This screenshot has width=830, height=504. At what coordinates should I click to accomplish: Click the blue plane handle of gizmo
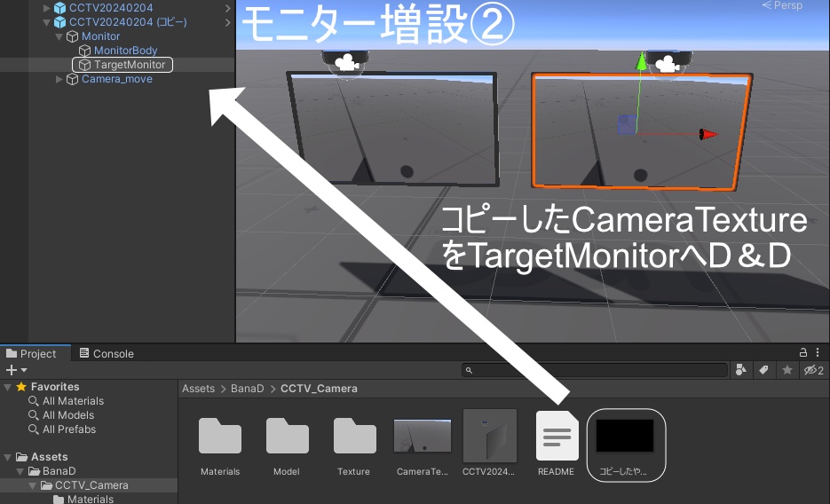pos(627,125)
